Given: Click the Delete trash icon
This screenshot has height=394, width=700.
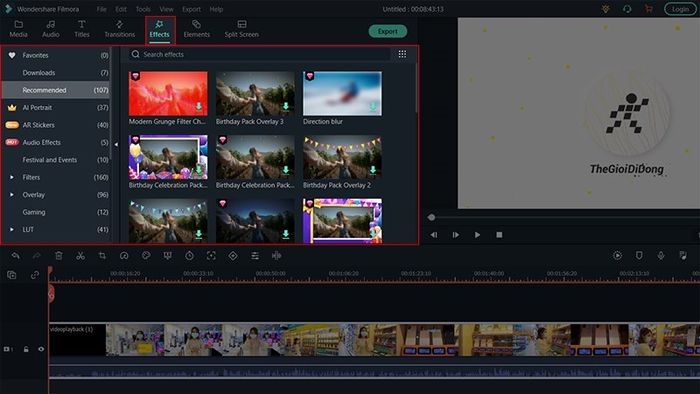Looking at the screenshot, I should pos(58,256).
